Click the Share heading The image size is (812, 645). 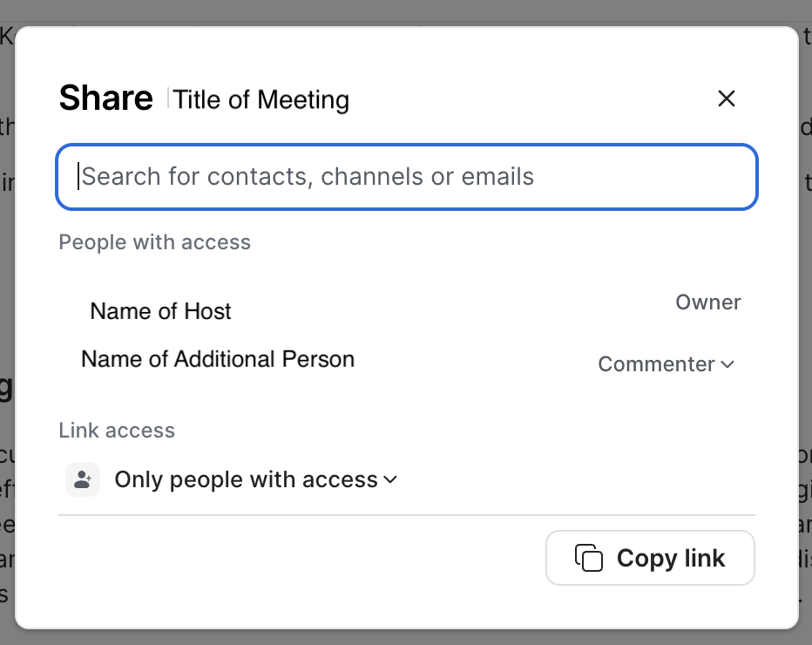click(105, 98)
